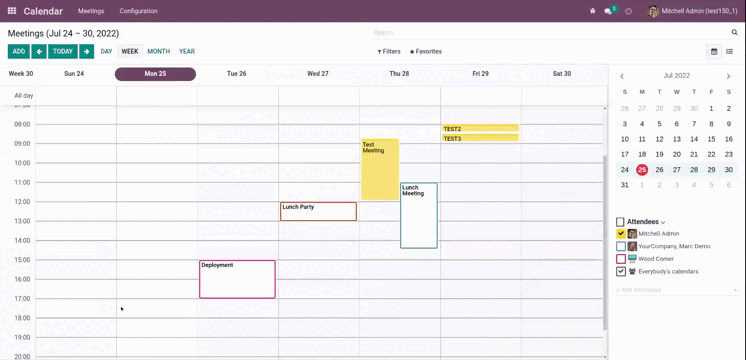Toggle Mitchell Admin attendee checkbox
Viewport: 746px width, 360px height.
621,234
